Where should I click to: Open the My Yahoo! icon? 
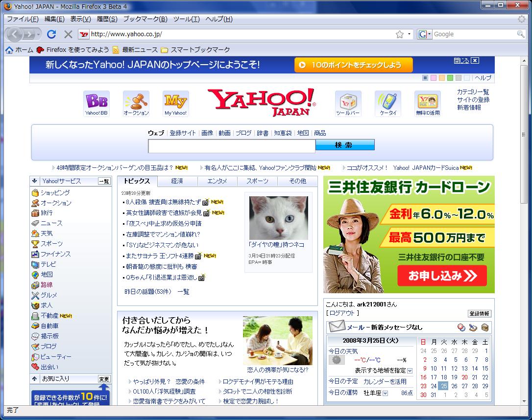176,103
